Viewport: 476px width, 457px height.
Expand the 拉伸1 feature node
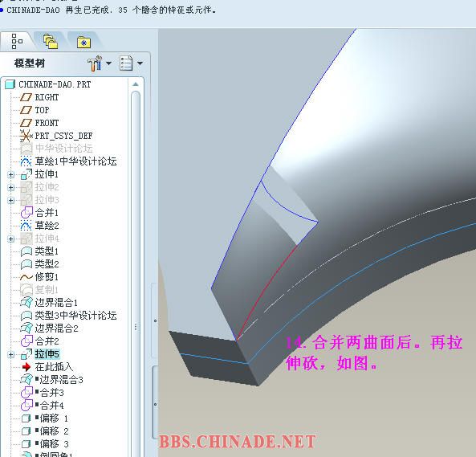pyautogui.click(x=11, y=174)
